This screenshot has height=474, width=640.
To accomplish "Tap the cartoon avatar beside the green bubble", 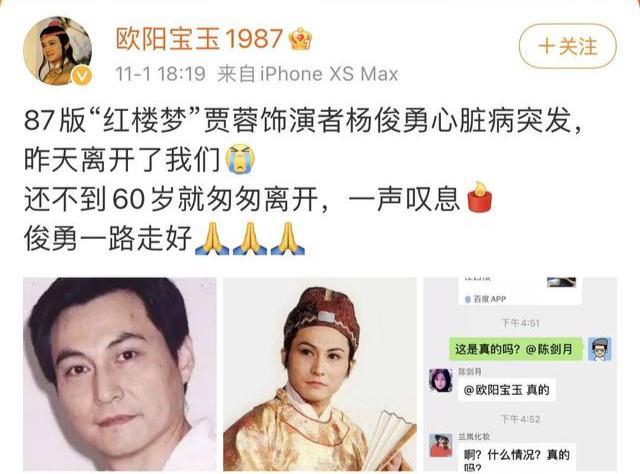I will pos(600,349).
